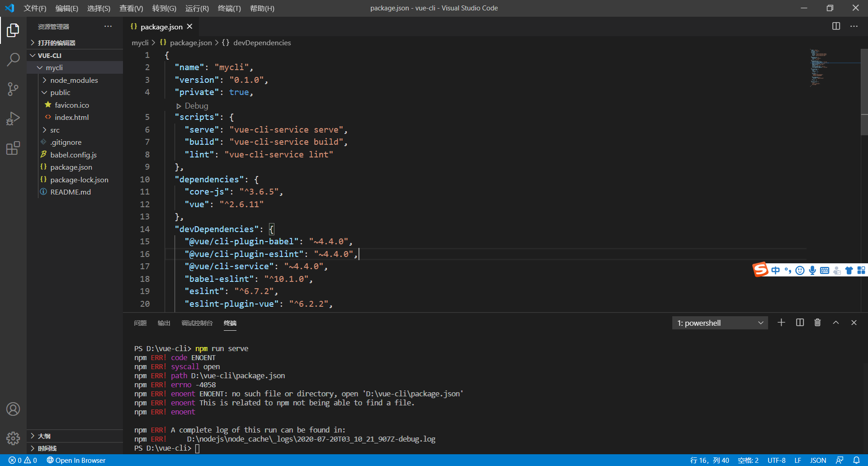Open the Accounts icon in the activity bar
This screenshot has height=466, width=868.
click(x=13, y=409)
